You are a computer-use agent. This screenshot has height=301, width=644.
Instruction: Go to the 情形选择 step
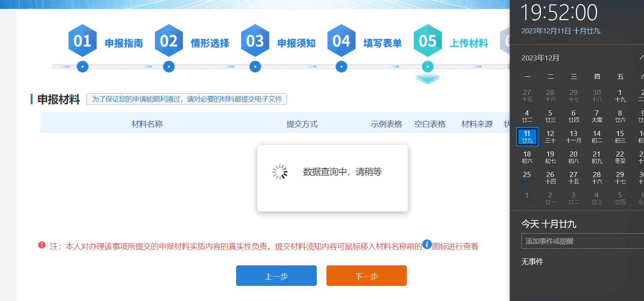click(x=210, y=43)
